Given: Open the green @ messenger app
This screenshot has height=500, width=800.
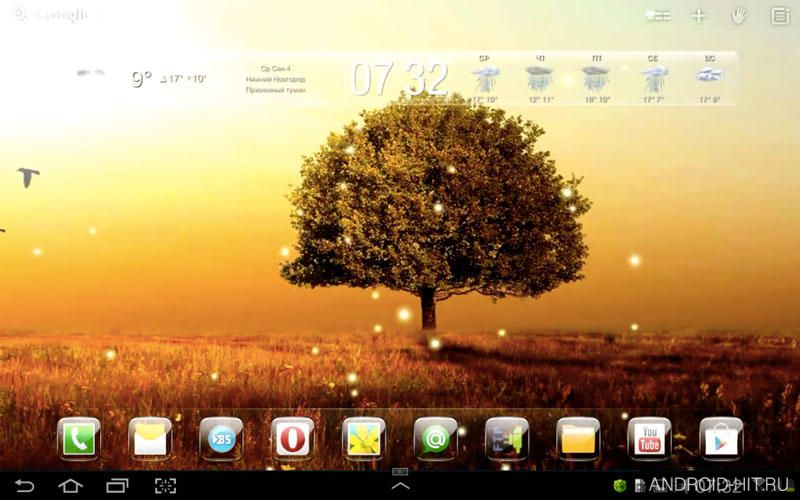Looking at the screenshot, I should pos(435,439).
